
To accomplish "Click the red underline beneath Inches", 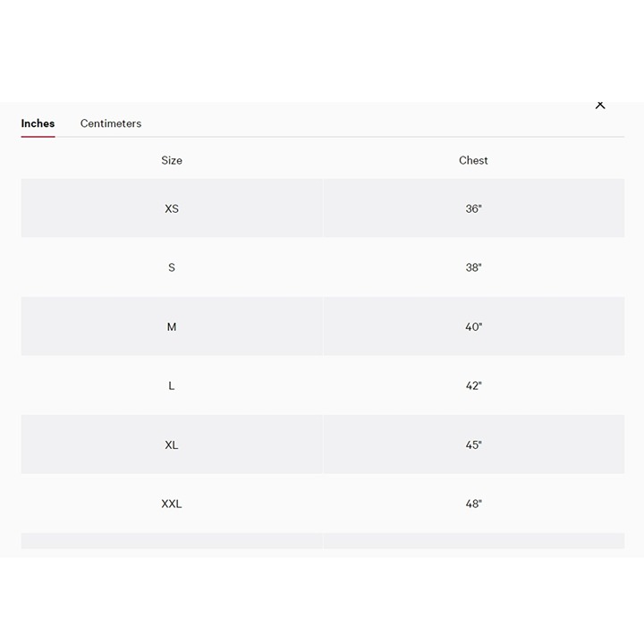I will click(x=38, y=137).
